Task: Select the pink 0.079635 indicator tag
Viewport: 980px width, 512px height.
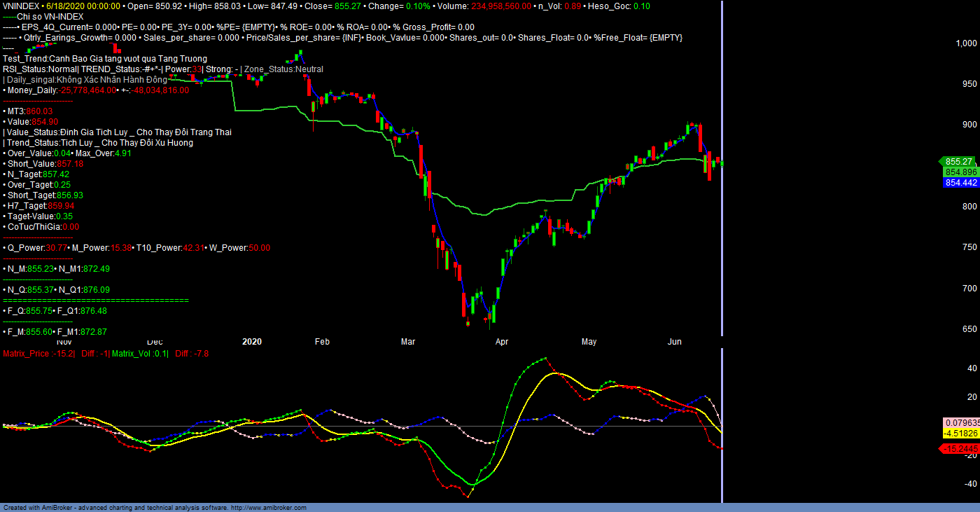Action: click(x=960, y=423)
